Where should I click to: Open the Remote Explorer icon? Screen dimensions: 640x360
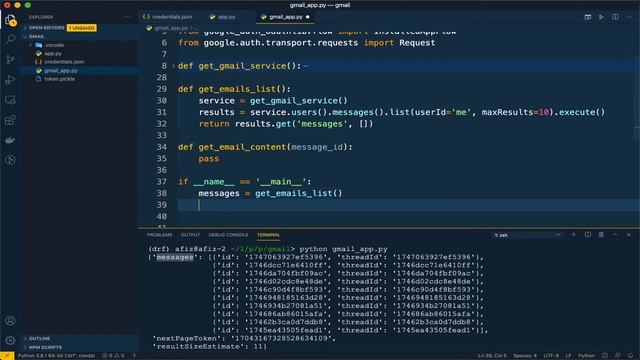[10, 100]
